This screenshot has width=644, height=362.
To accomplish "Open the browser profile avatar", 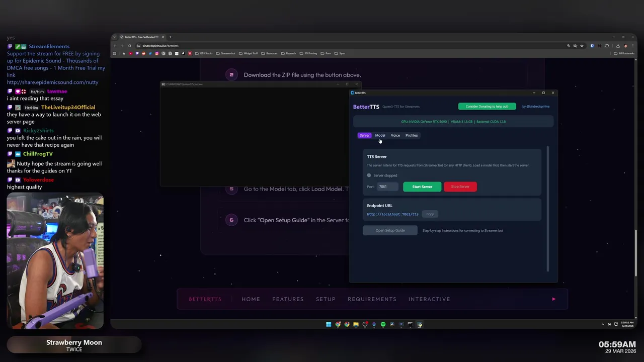I will click(626, 46).
